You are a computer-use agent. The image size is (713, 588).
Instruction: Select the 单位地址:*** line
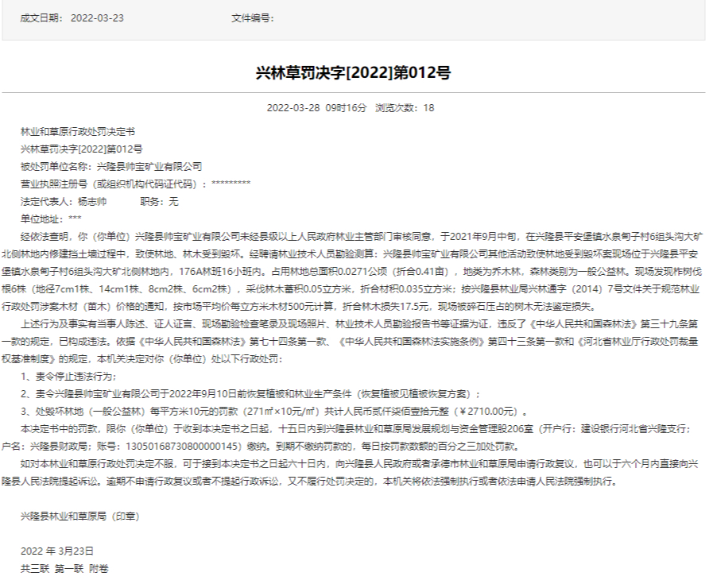point(51,219)
